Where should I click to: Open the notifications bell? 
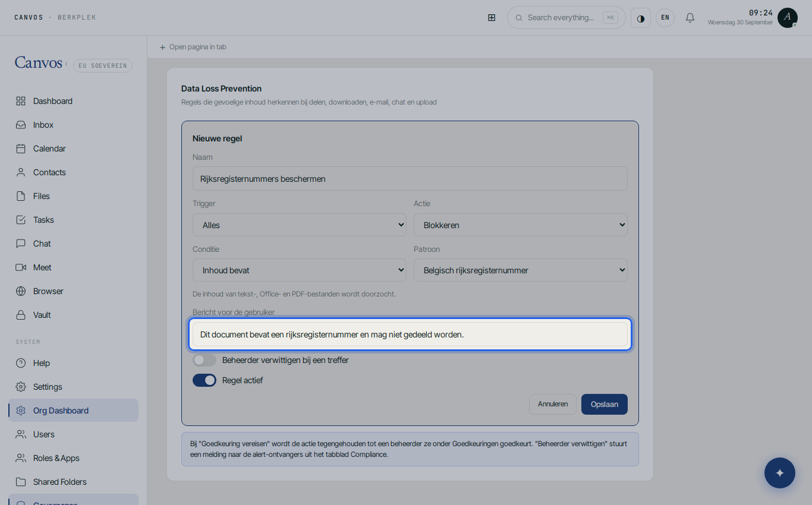coord(690,18)
